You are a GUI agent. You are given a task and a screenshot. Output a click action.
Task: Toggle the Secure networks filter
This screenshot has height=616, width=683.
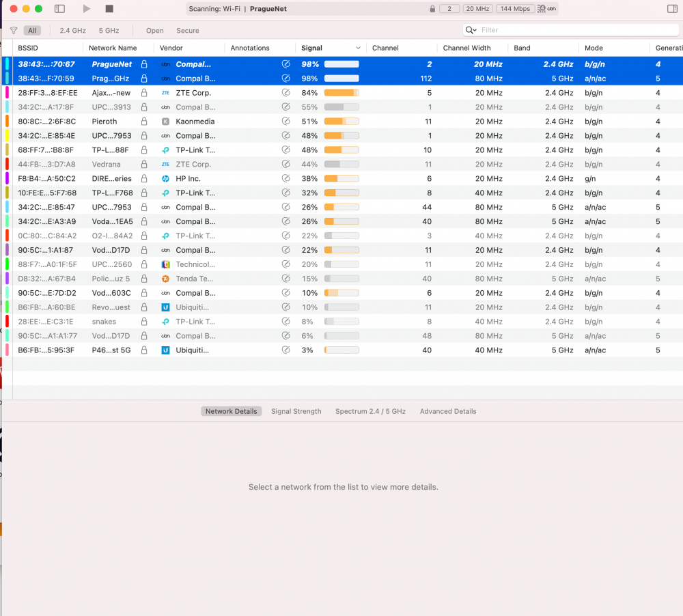pos(188,31)
